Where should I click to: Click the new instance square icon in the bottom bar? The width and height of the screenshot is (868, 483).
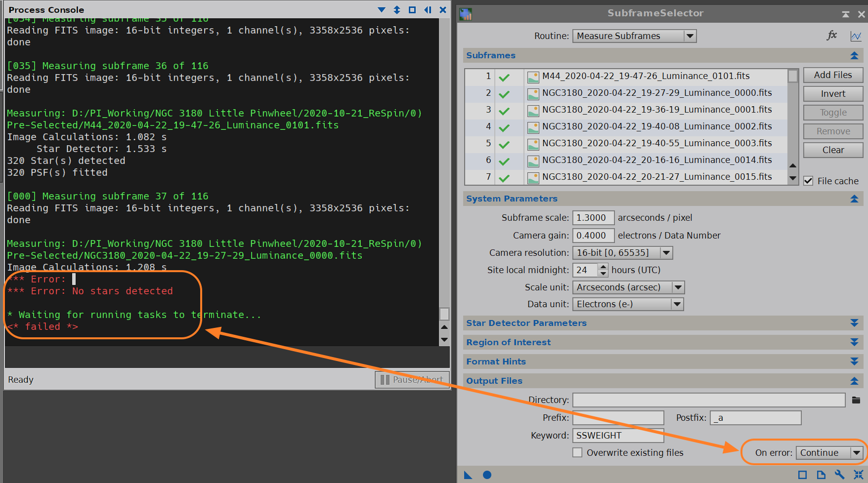point(802,475)
